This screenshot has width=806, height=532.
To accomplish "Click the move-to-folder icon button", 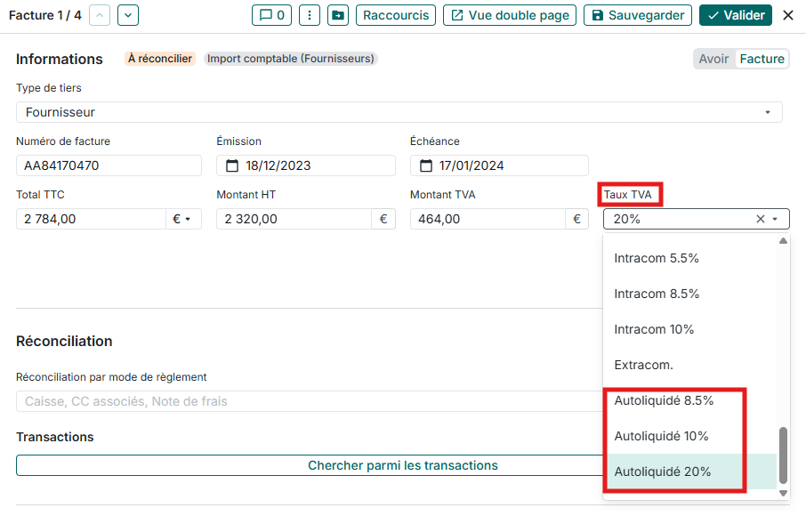I will click(337, 15).
